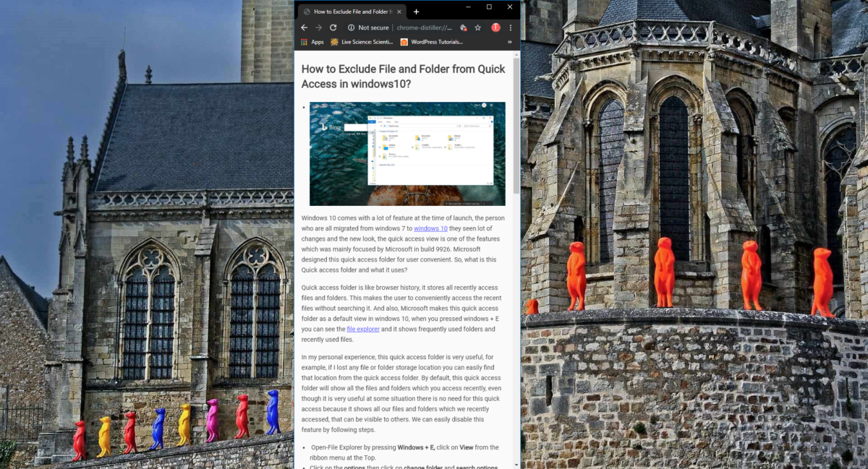Expand the hidden bookmarks overflow chevron
The image size is (868, 469).
tap(510, 42)
